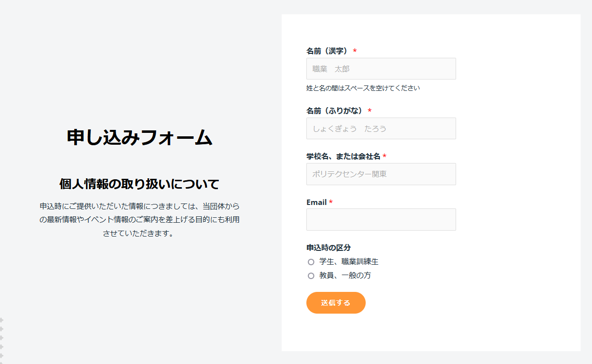The image size is (592, 364).
Task: Click the 名前（ふりがな） field label
Action: click(335, 111)
